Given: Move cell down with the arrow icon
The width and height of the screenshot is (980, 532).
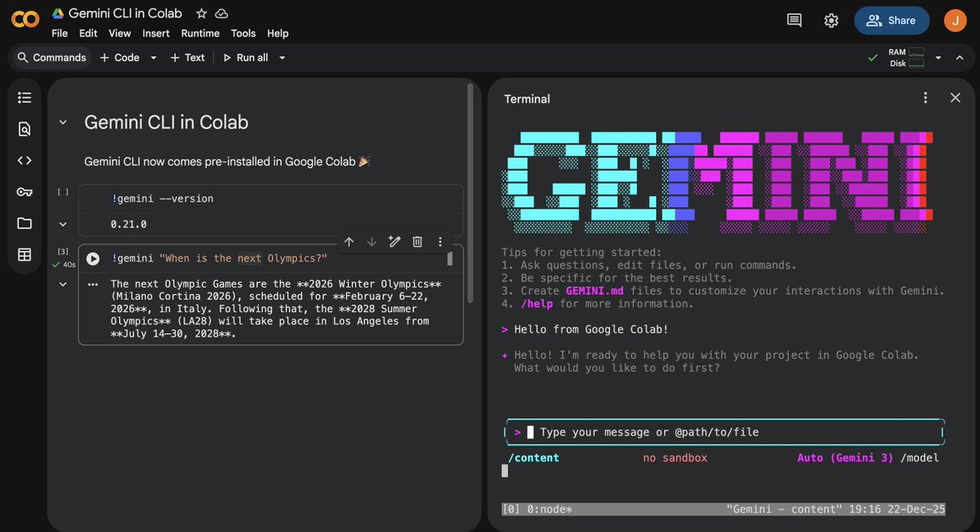Looking at the screenshot, I should [372, 242].
